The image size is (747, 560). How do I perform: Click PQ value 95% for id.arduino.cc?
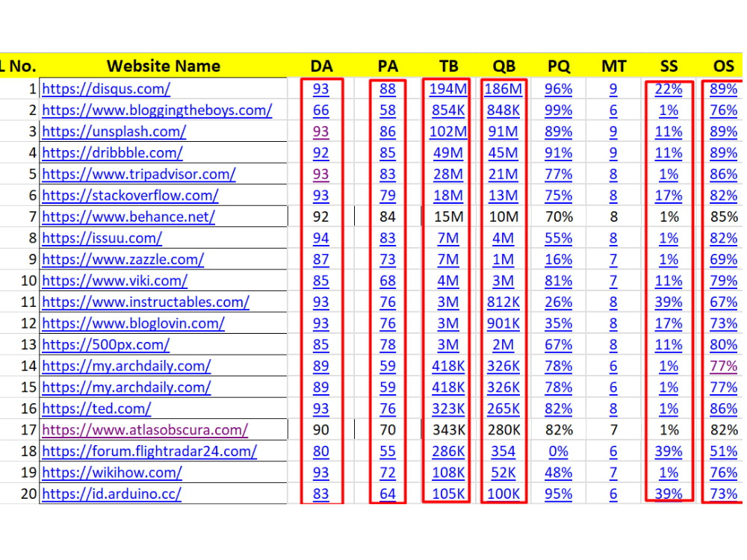tap(558, 494)
